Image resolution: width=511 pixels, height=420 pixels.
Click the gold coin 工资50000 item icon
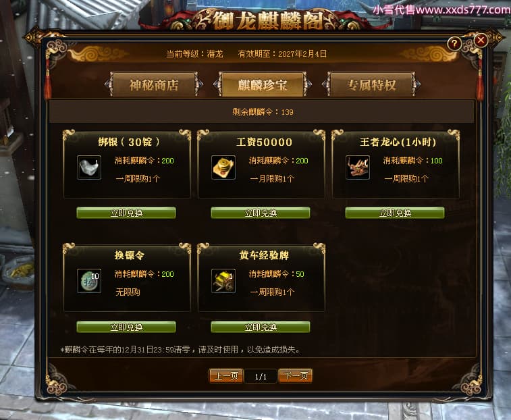click(x=223, y=167)
